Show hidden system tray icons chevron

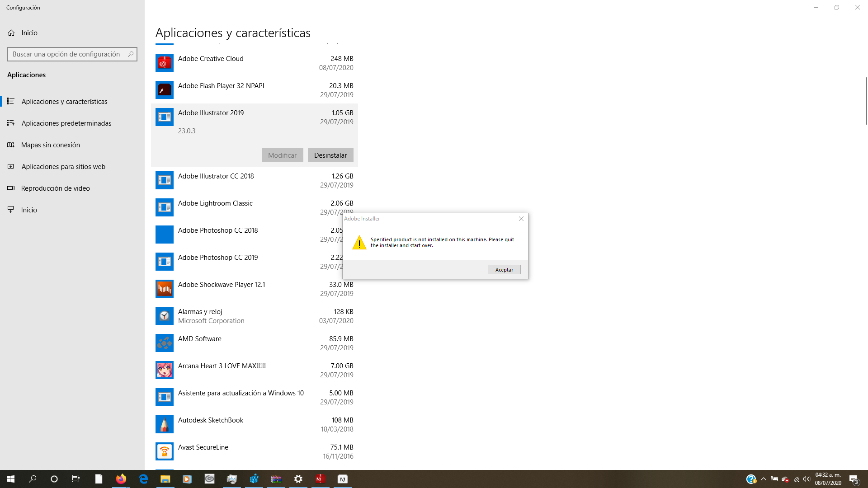[x=764, y=479]
